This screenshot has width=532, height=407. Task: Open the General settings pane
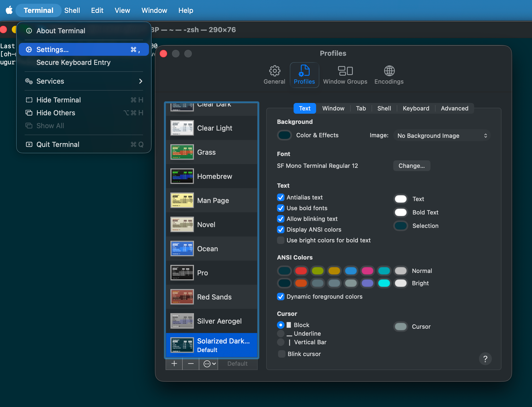(x=274, y=75)
